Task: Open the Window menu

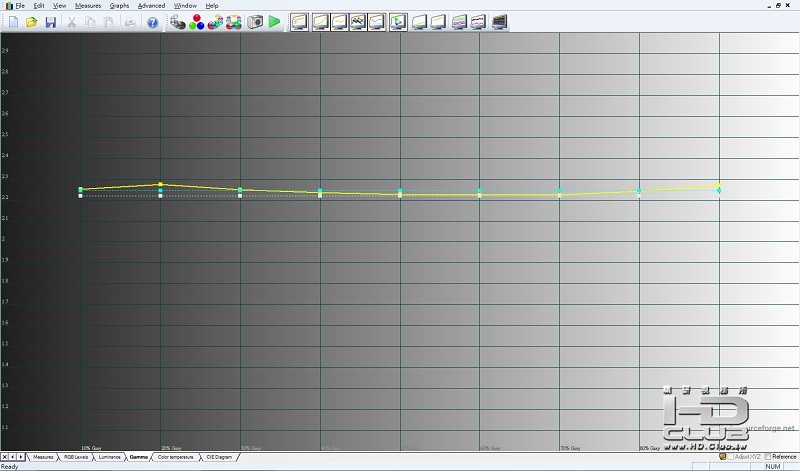Action: pos(185,6)
